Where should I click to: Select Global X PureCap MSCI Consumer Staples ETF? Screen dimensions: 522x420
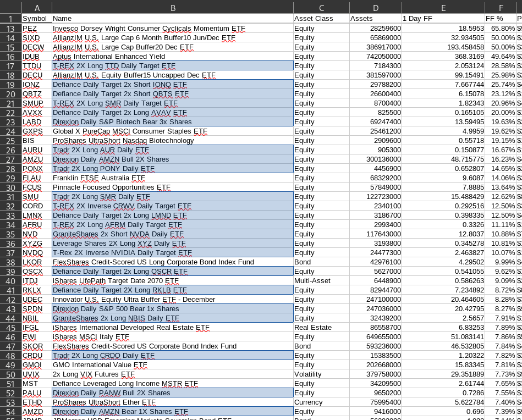click(173, 131)
